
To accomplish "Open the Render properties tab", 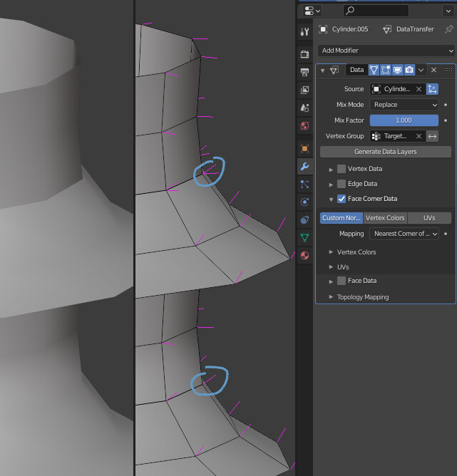I will coord(304,54).
